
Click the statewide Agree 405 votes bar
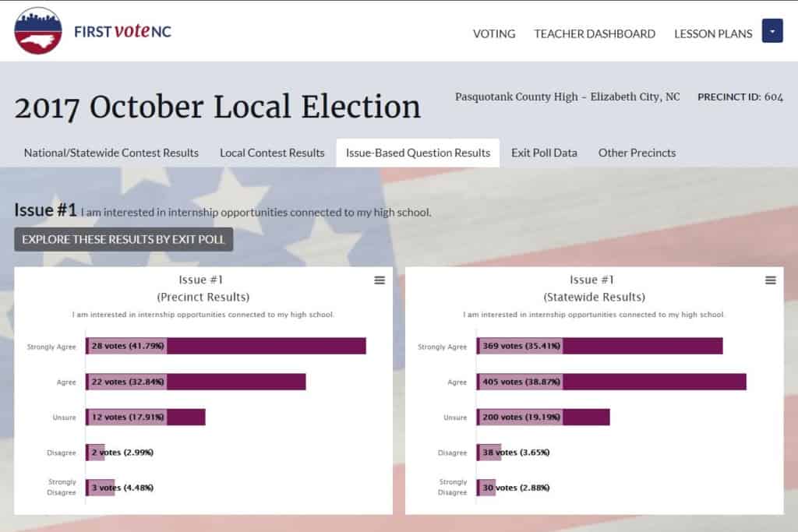click(x=612, y=382)
